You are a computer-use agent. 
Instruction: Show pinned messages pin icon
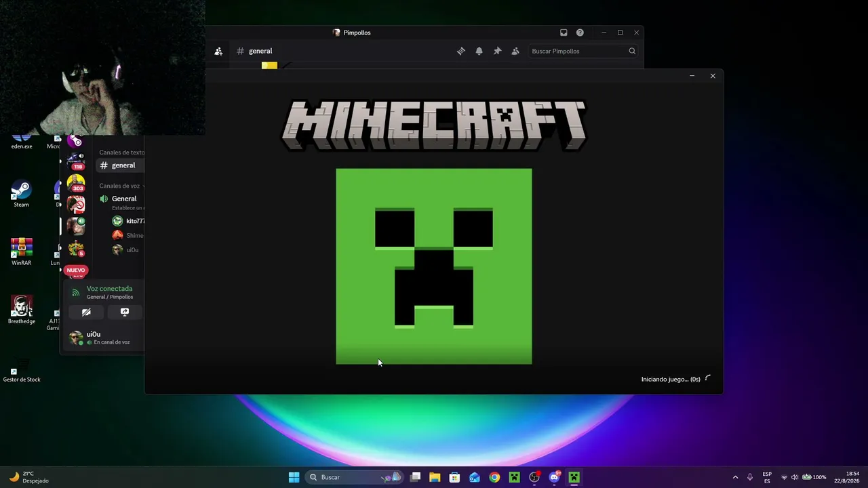(497, 51)
